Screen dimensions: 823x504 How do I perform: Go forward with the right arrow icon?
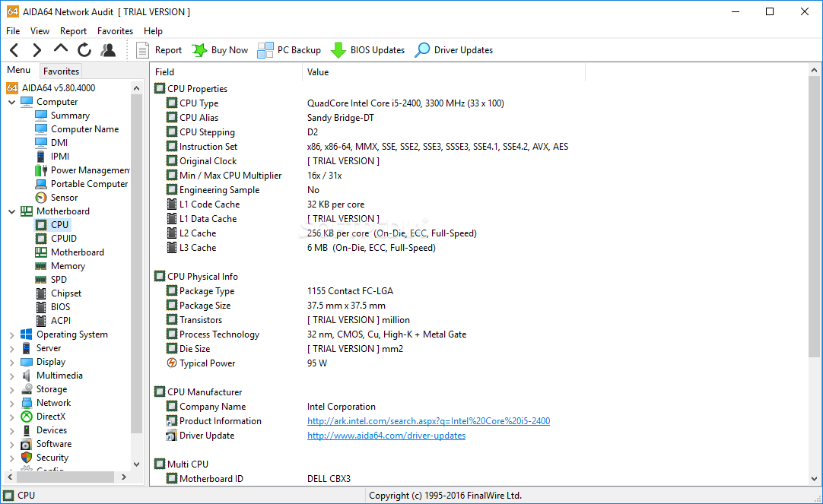pos(37,50)
